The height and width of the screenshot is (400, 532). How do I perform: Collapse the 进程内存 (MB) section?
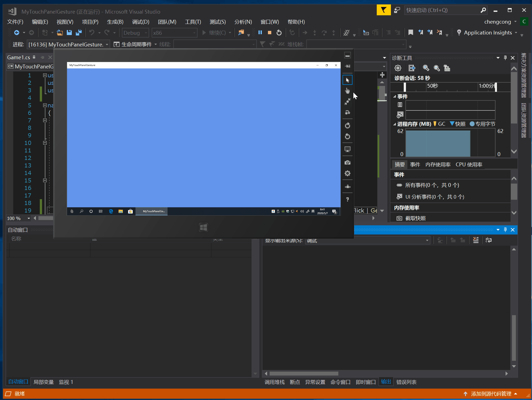click(x=395, y=124)
